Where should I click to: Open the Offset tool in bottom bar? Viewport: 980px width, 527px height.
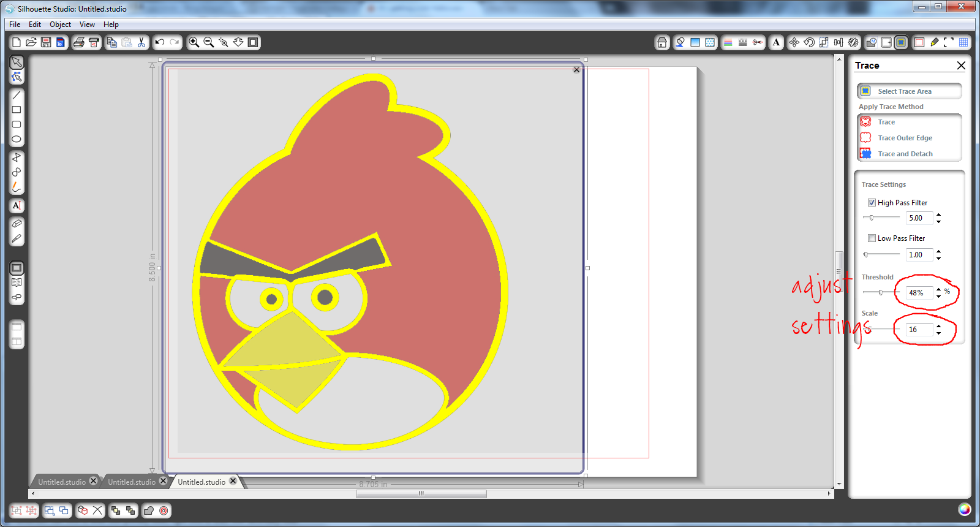coord(164,510)
